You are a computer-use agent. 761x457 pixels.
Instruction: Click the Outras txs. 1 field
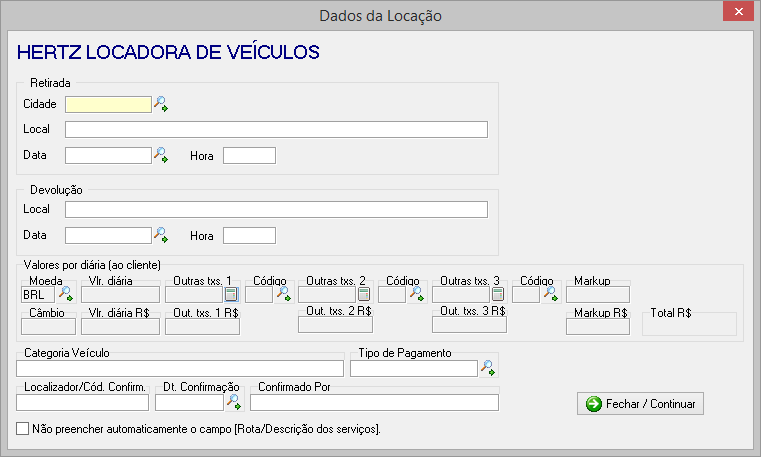pyautogui.click(x=194, y=294)
